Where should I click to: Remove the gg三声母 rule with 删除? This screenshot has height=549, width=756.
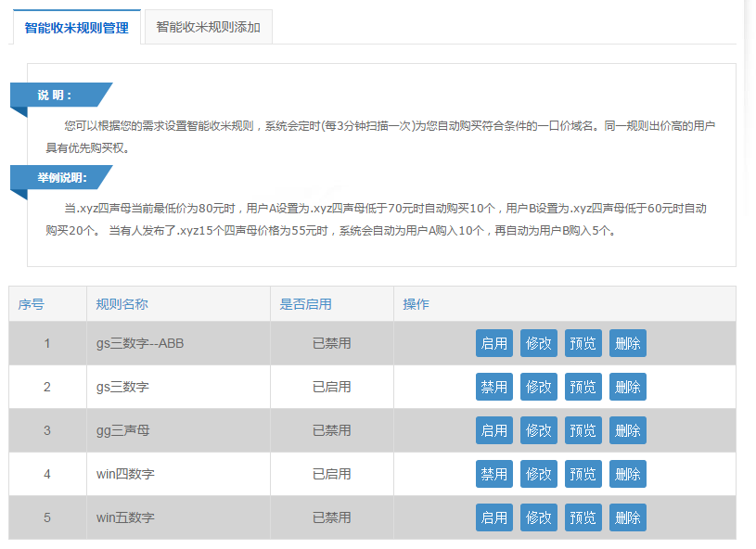[x=627, y=430]
